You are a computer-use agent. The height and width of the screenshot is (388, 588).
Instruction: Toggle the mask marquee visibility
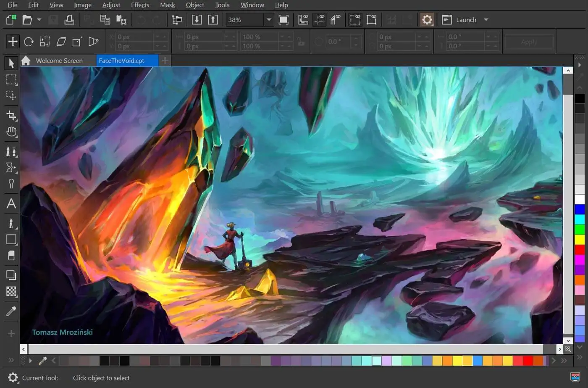point(355,20)
